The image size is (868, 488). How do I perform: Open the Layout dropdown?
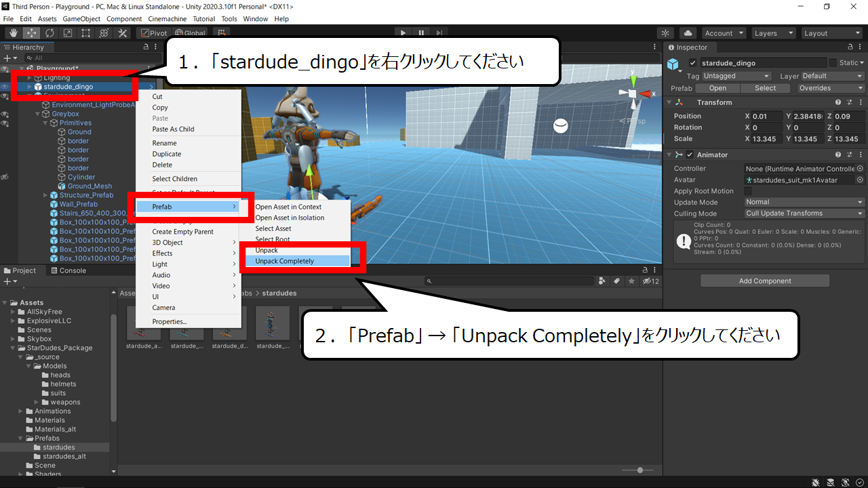pyautogui.click(x=831, y=33)
